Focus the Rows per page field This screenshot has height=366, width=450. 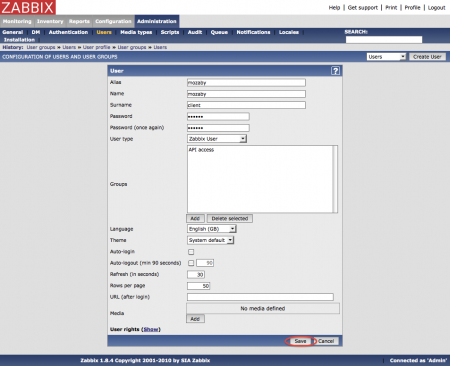[x=198, y=286]
